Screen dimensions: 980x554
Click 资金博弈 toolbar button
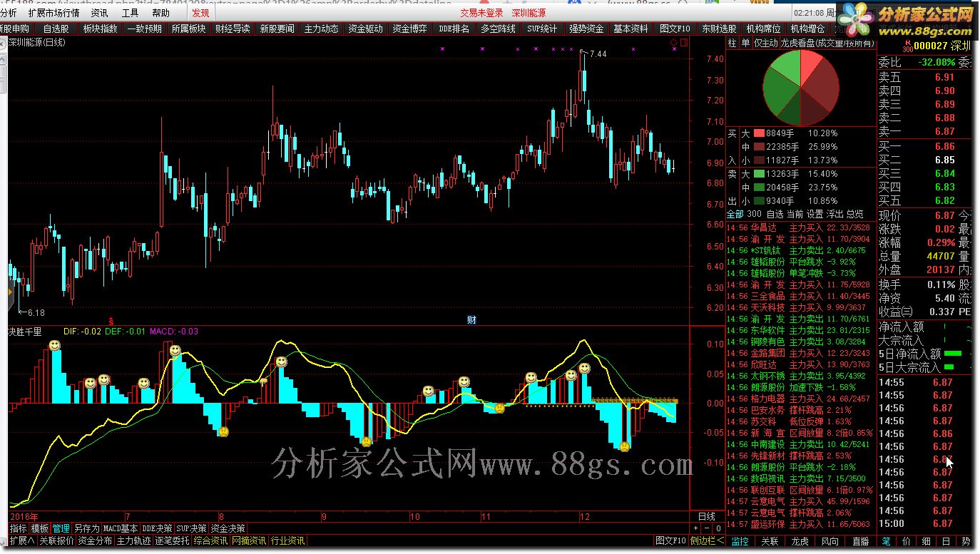click(409, 29)
